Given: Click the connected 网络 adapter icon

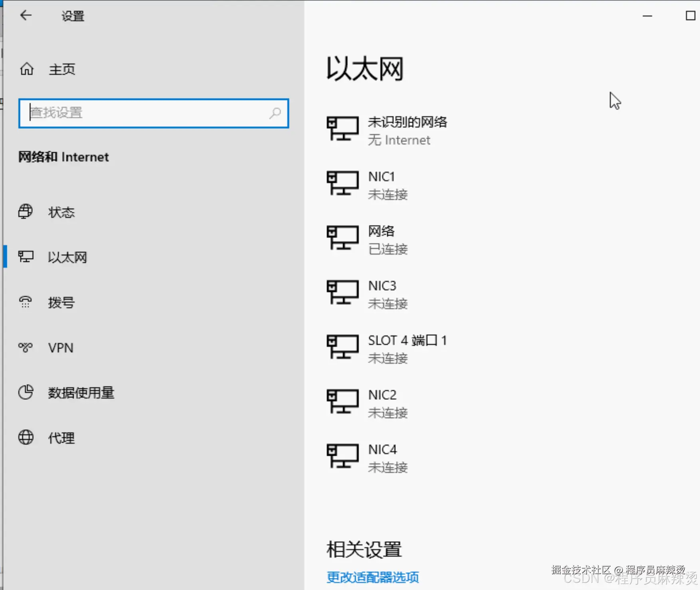Looking at the screenshot, I should [342, 239].
